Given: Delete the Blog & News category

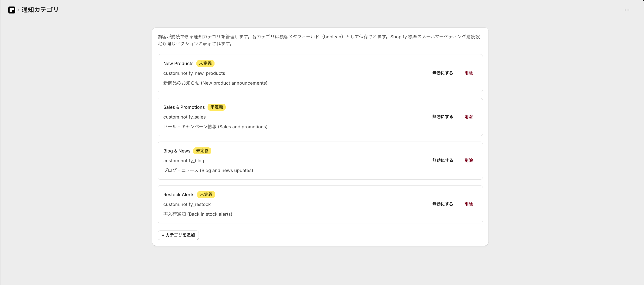Looking at the screenshot, I should coord(468,161).
